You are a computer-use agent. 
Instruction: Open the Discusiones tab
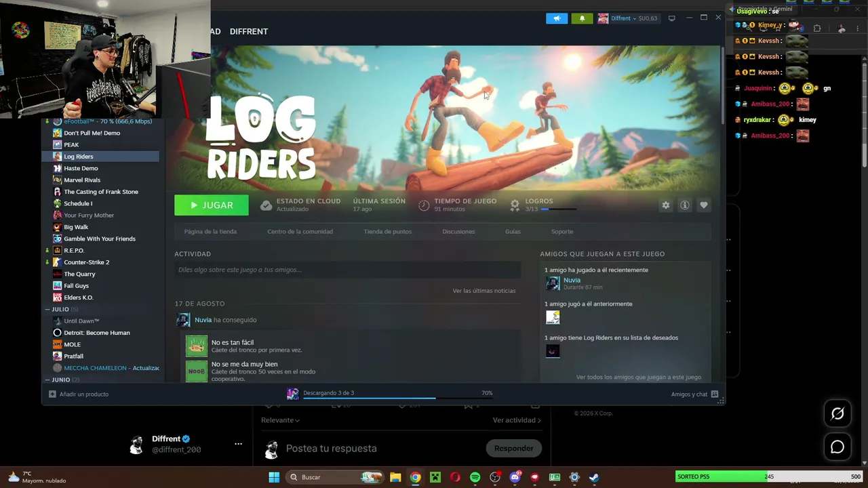(x=458, y=232)
